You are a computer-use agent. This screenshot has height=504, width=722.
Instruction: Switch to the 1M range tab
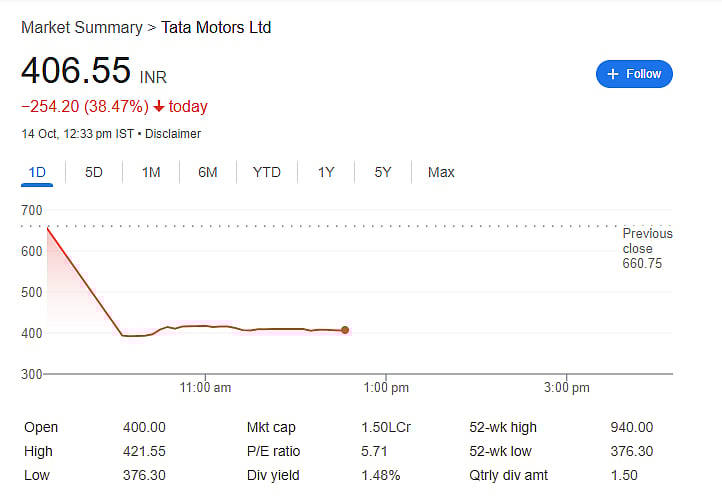[151, 172]
